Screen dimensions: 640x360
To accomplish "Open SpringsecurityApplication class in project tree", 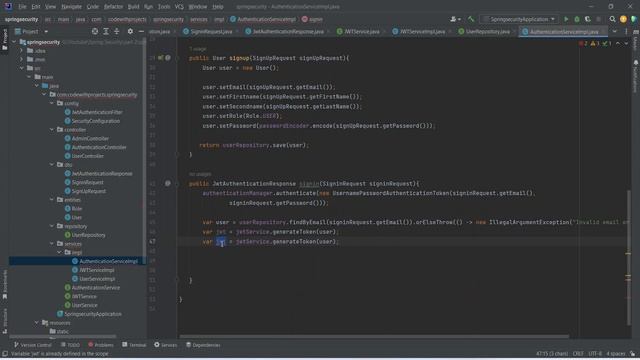I will tap(89, 314).
